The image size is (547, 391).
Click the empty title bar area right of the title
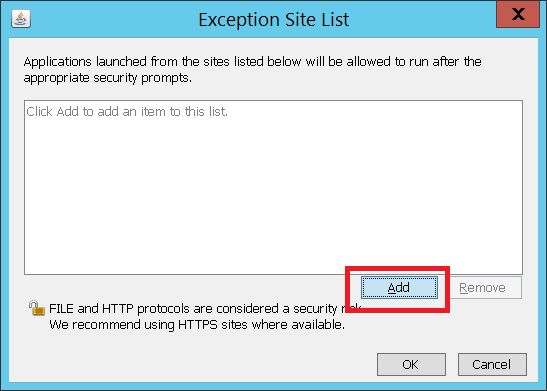(422, 19)
